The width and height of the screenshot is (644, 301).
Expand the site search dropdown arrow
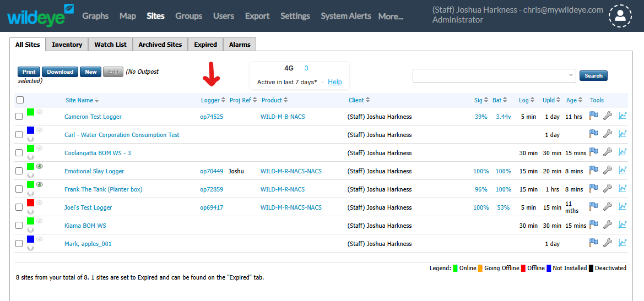click(x=571, y=76)
